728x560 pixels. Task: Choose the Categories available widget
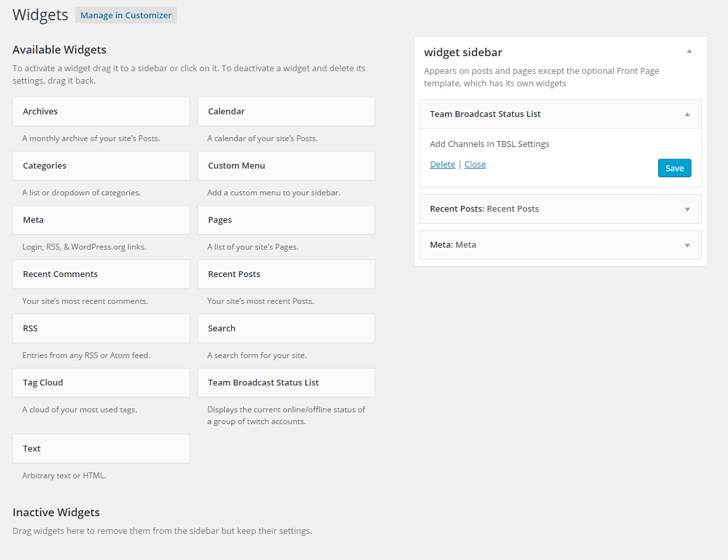coord(101,166)
